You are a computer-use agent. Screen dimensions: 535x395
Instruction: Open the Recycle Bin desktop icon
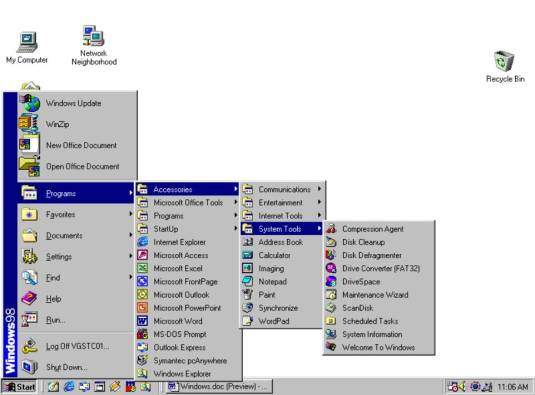click(505, 67)
